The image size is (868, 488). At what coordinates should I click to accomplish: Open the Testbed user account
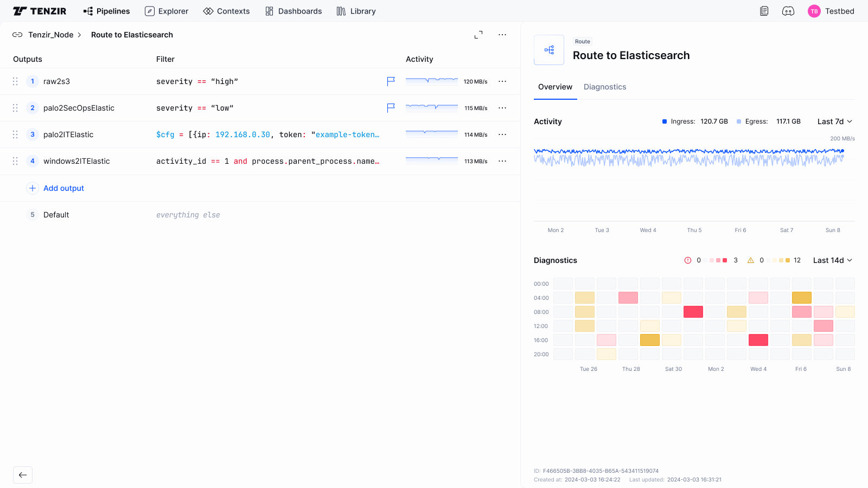[x=831, y=11]
